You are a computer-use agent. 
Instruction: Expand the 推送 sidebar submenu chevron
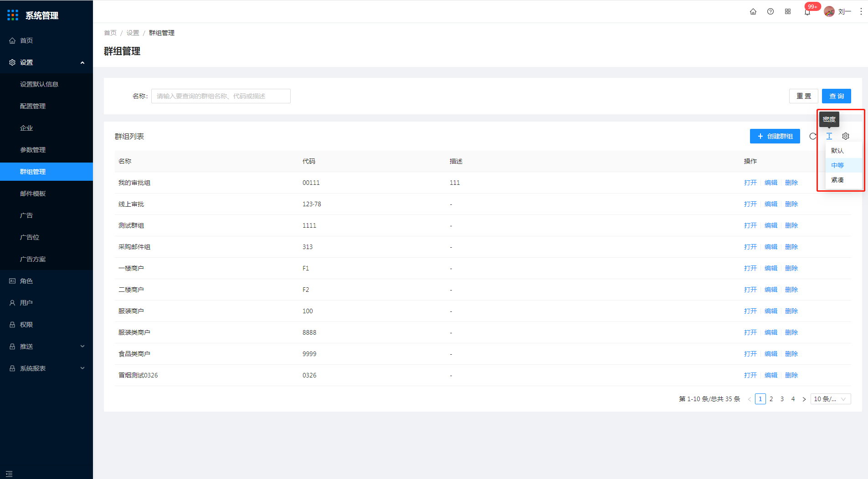coord(82,347)
